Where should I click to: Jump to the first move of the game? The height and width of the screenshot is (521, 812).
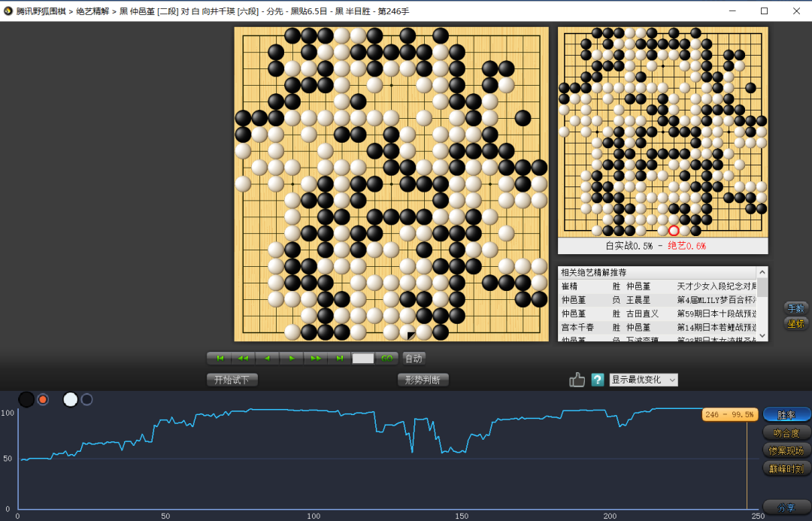click(x=220, y=359)
